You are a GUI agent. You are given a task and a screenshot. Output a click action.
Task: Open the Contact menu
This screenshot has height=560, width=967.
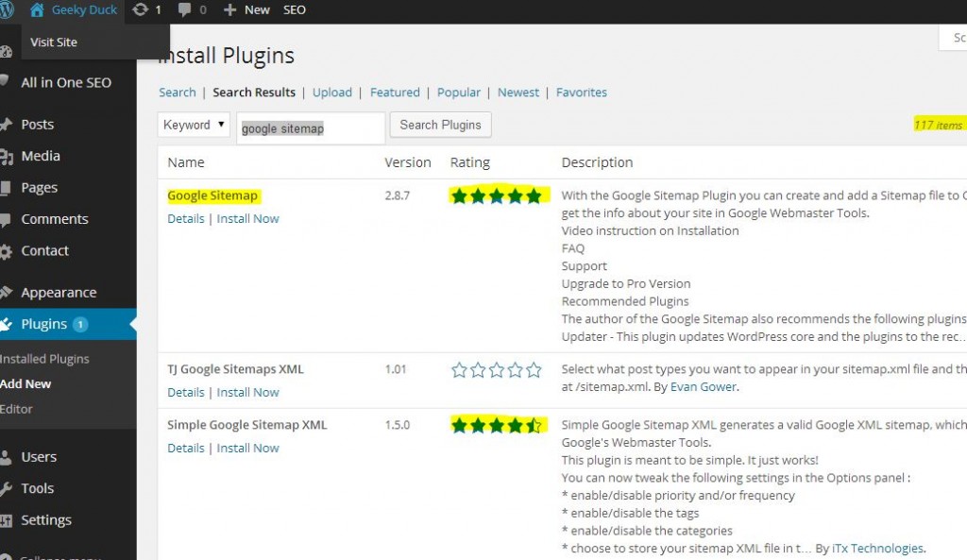coord(45,251)
